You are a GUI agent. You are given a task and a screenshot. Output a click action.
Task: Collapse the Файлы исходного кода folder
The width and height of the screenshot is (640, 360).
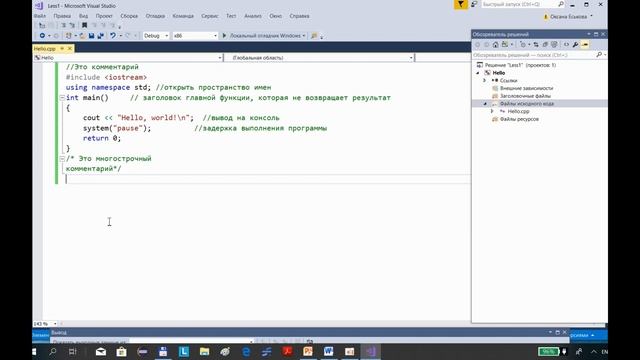[x=485, y=104]
